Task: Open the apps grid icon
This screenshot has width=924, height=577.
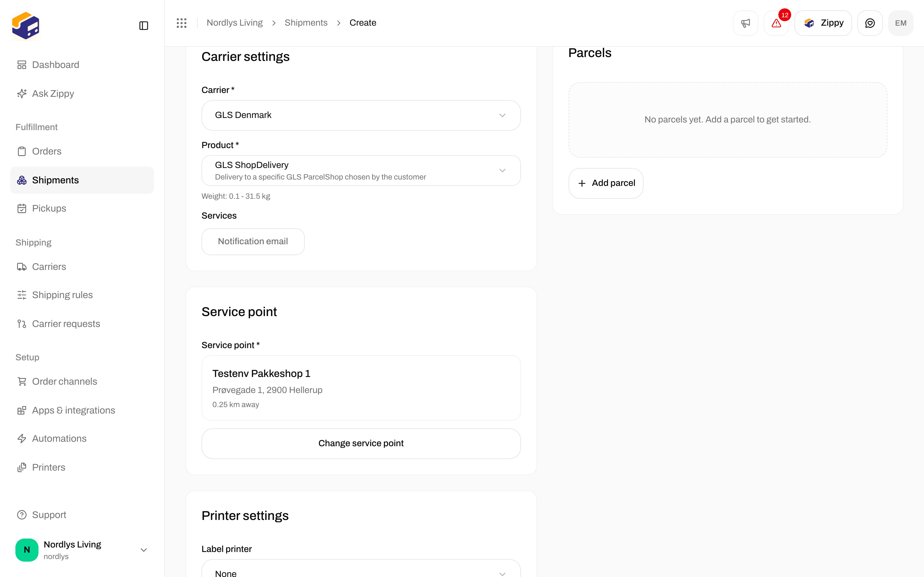Action: (x=181, y=23)
